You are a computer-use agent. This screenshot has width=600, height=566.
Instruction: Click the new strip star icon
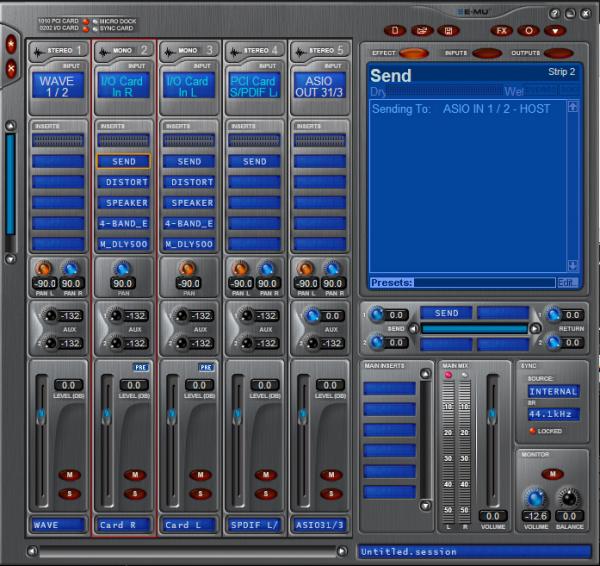coord(12,45)
